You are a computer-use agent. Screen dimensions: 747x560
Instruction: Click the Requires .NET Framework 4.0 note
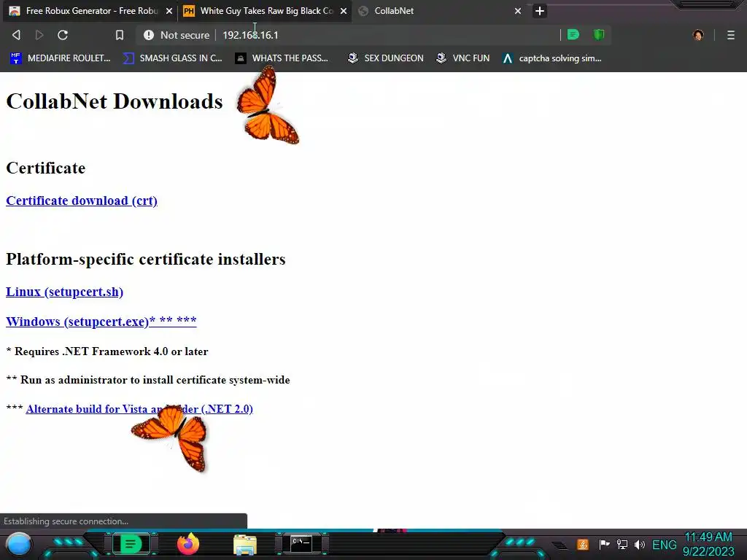107,351
